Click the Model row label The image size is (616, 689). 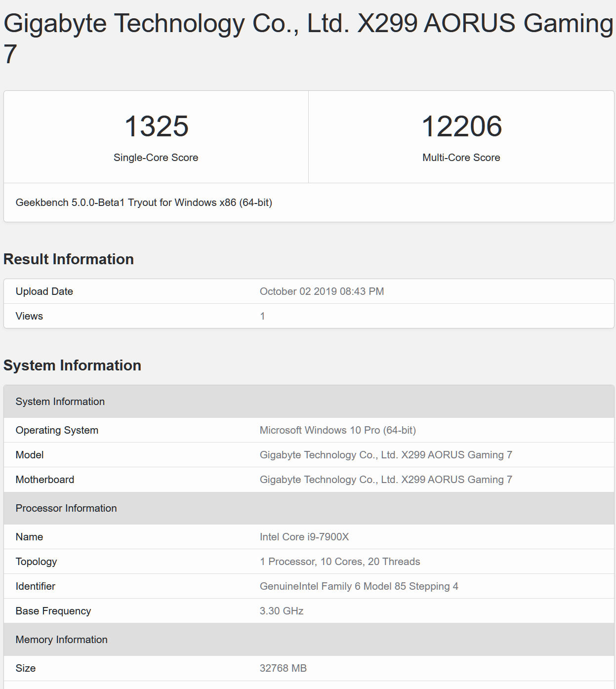pos(30,455)
